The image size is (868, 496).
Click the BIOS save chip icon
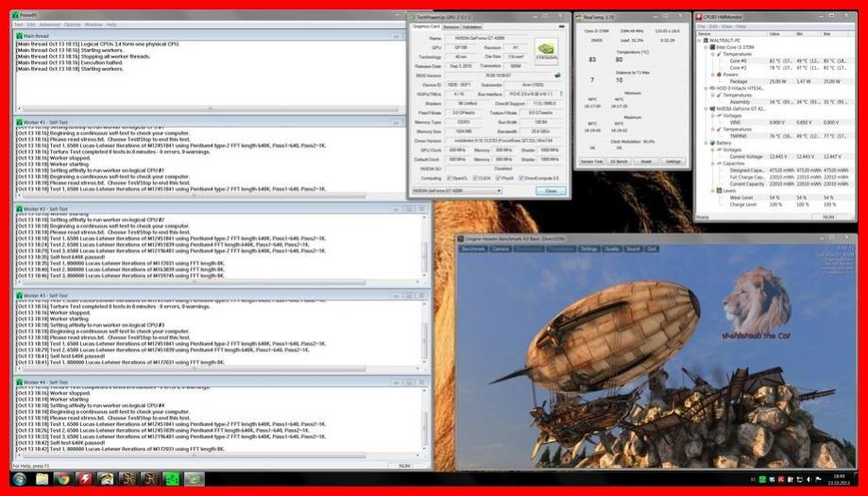558,76
